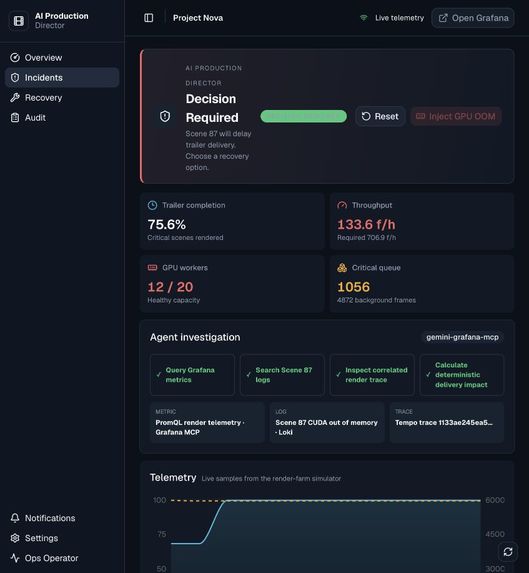Click the Live telemetry label
Screen dimensions: 529x573
pyautogui.click(x=399, y=18)
